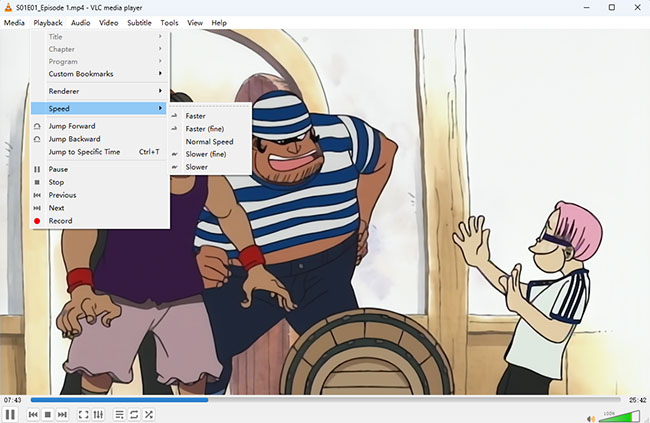Select Record in the Playback menu

coord(100,221)
